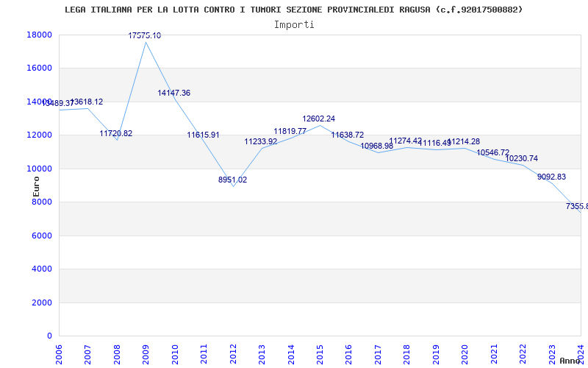The image size is (588, 368).
Task: Click the 14147.36 value label
Action: [x=174, y=93]
